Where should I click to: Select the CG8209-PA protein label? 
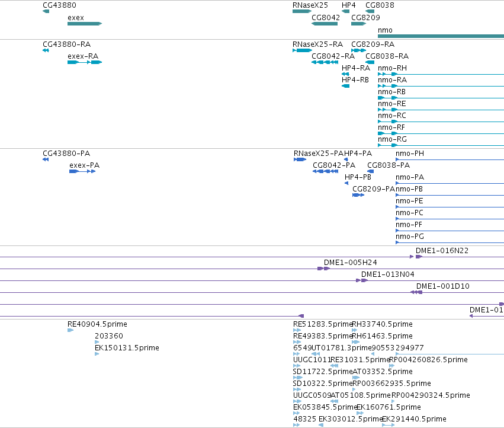pos(374,189)
